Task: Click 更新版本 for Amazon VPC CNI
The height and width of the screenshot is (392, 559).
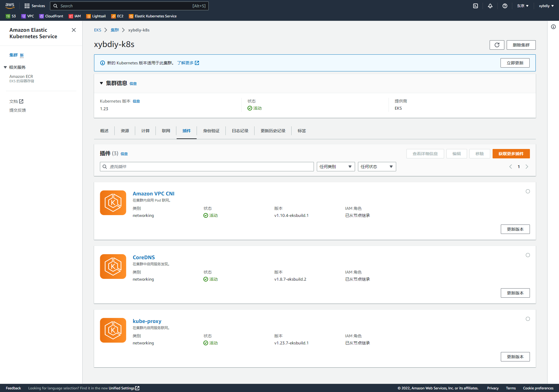Action: click(515, 229)
